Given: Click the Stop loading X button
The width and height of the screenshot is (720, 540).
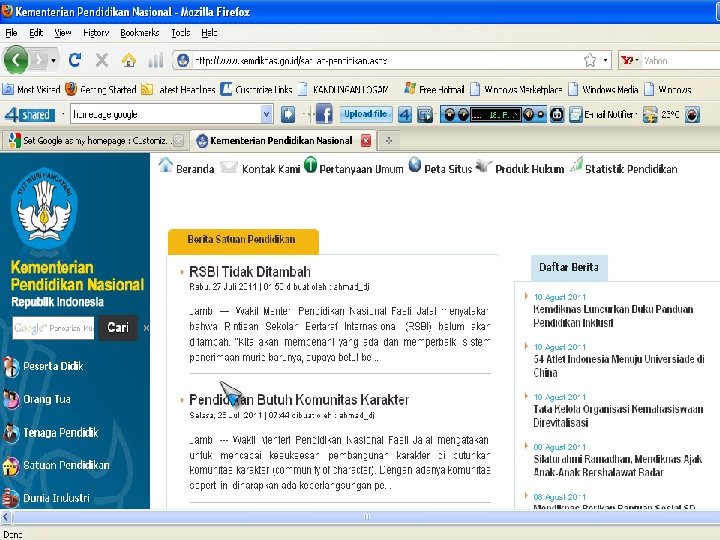Looking at the screenshot, I should [x=101, y=60].
